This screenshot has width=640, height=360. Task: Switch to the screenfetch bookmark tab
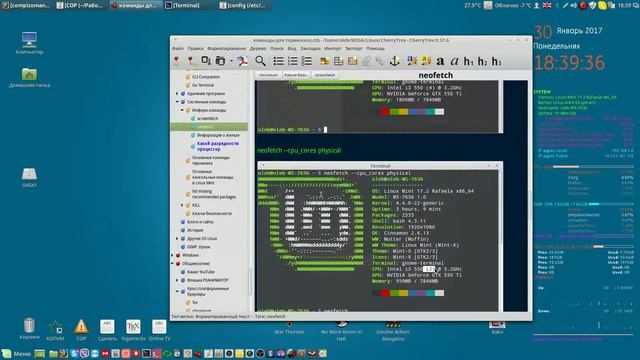click(325, 75)
